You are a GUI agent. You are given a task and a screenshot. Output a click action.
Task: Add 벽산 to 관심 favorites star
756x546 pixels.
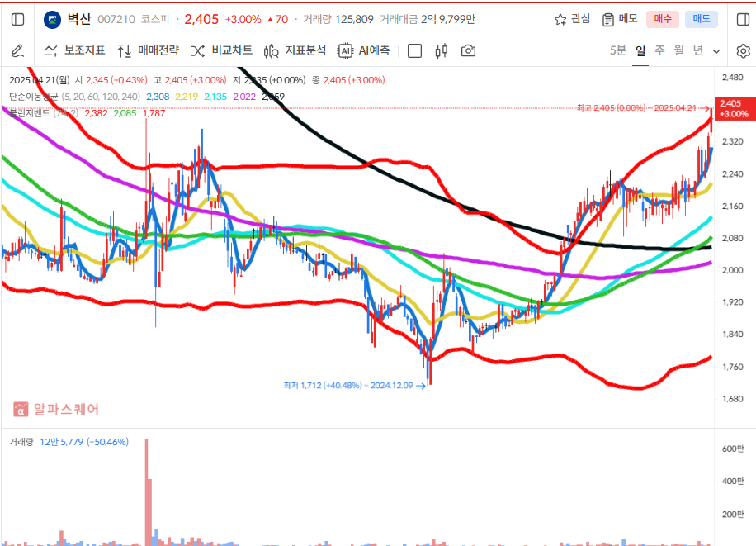pyautogui.click(x=572, y=19)
